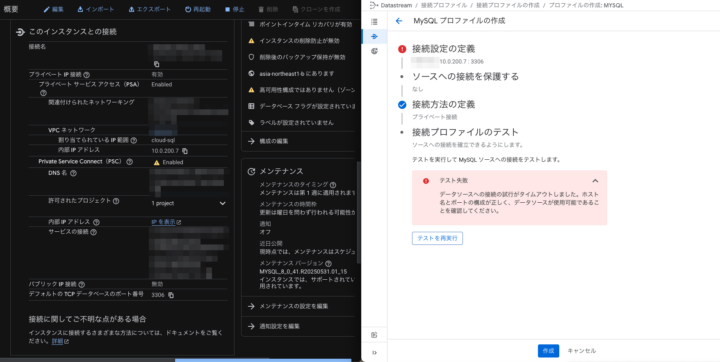Open the ソースへの接続を保護する step
Screen dimensions: 720x362
pyautogui.click(x=466, y=77)
